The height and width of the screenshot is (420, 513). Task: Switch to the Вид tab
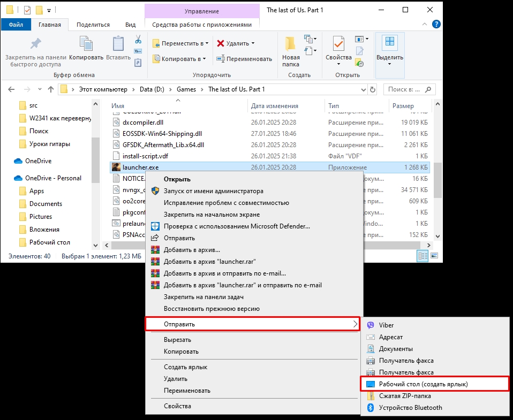pos(130,25)
